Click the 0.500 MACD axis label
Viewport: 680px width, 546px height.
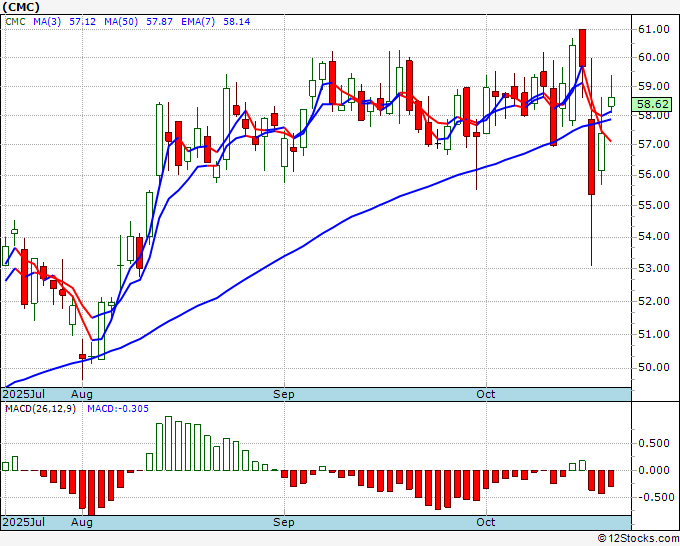[654, 443]
